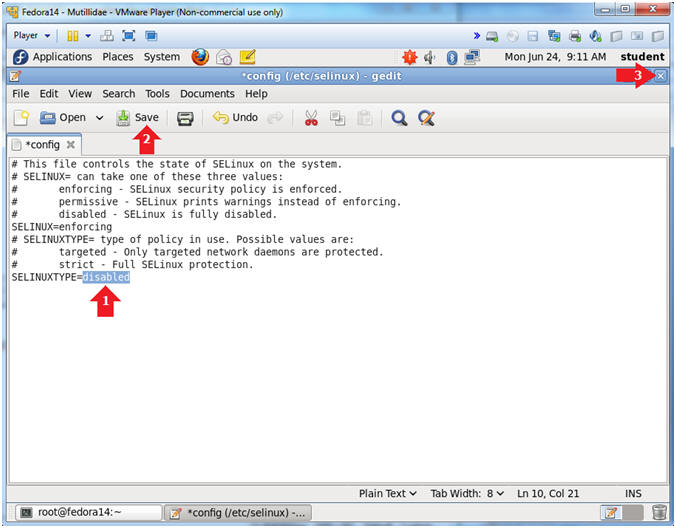
Task: Click the first workspace switcher box
Action: [611, 512]
